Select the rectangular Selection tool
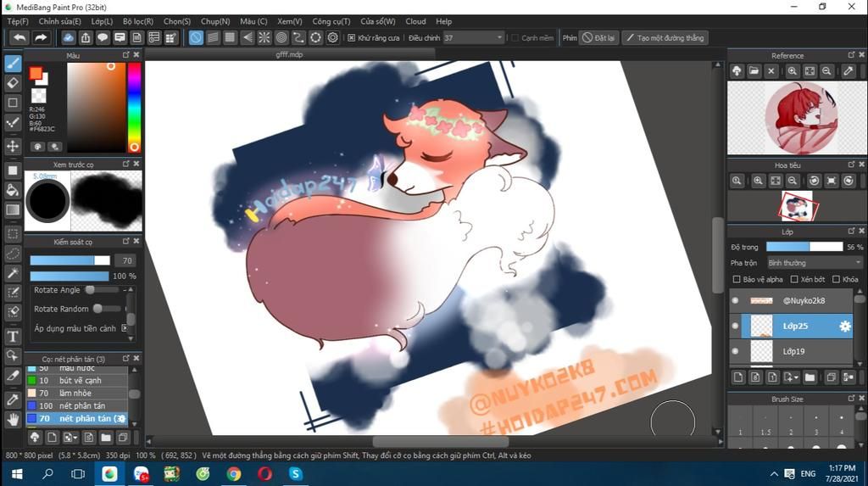The image size is (868, 486). 13,234
